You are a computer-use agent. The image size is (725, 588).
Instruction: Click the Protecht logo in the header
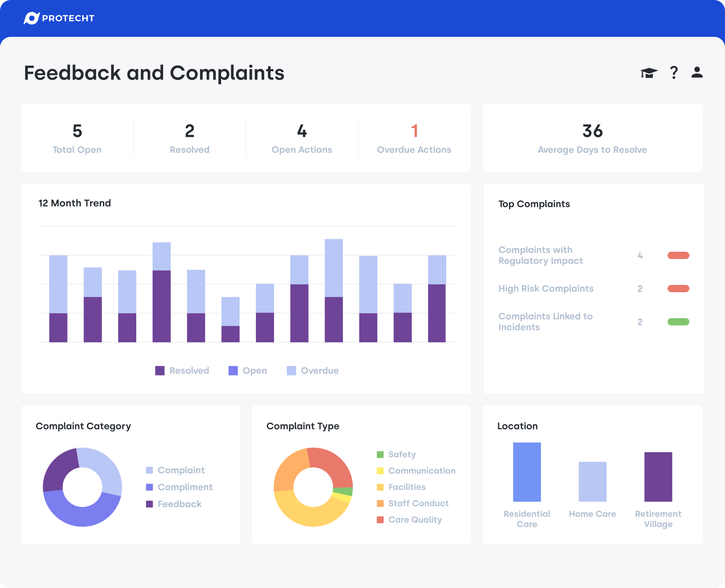(59, 18)
